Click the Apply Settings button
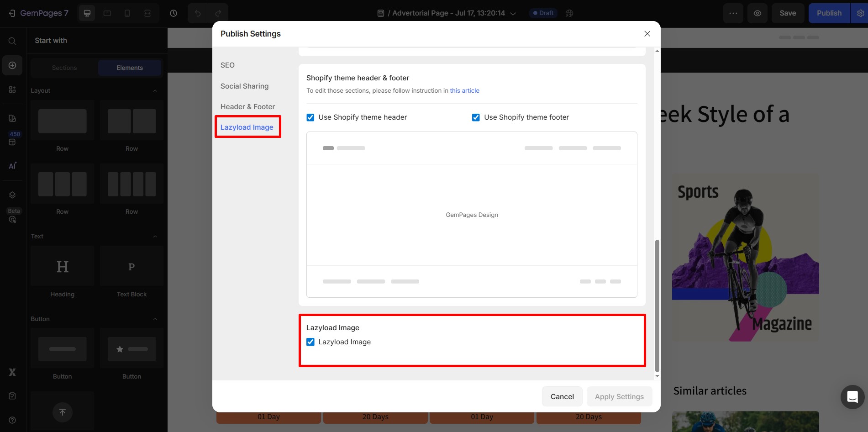The height and width of the screenshot is (432, 868). click(x=619, y=396)
